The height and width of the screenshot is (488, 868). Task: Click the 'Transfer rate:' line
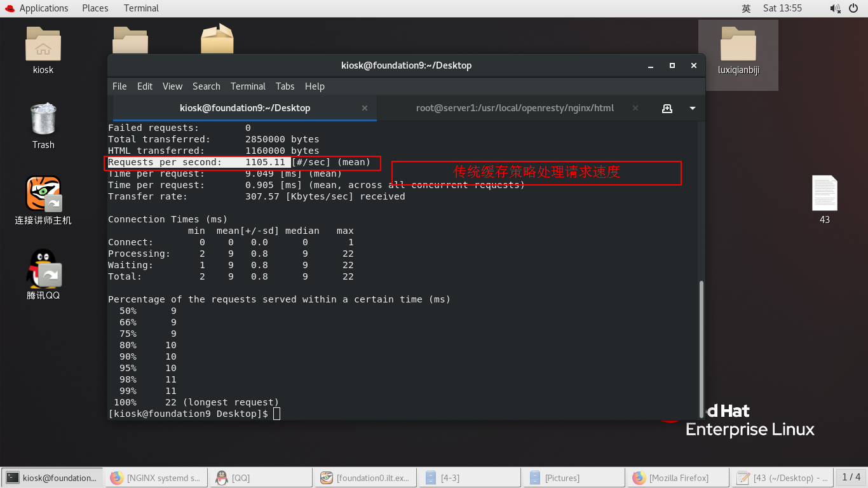(x=257, y=196)
